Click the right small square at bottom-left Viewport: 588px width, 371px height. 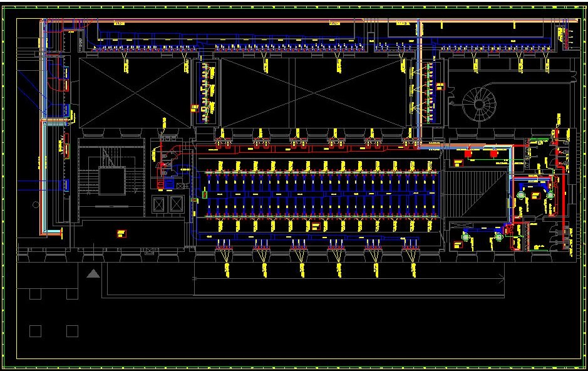[x=72, y=331]
